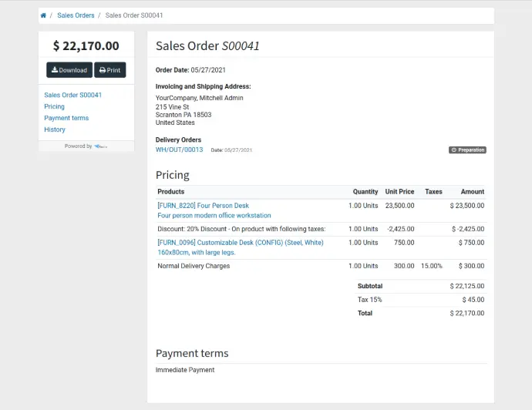Image resolution: width=532 pixels, height=410 pixels.
Task: Click the Odoo logo after Powered by
Action: click(101, 146)
